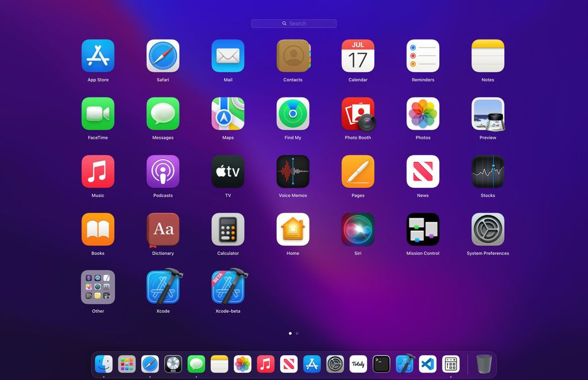The height and width of the screenshot is (380, 588).
Task: Select the first Launchpad page dot
Action: 290,333
